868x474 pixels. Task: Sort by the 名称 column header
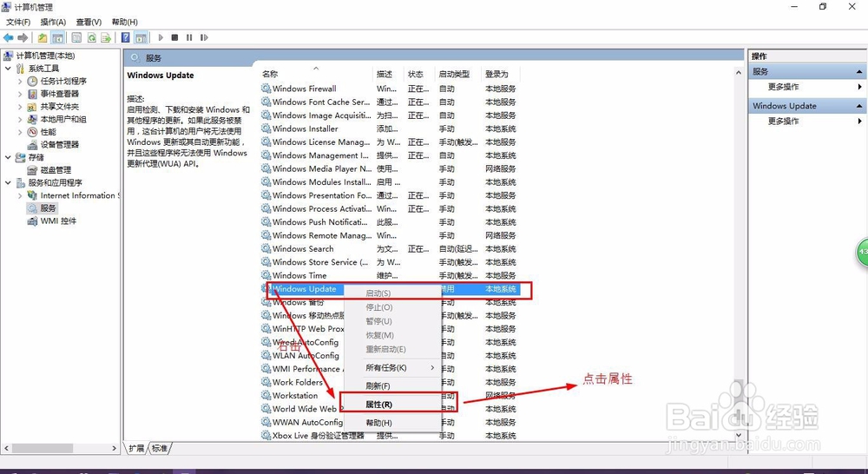317,74
